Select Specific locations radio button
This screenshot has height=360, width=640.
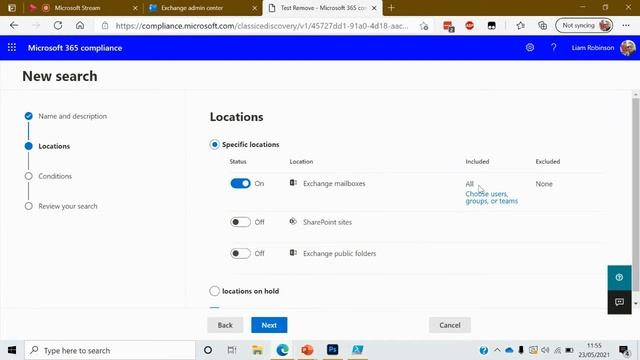(214, 144)
